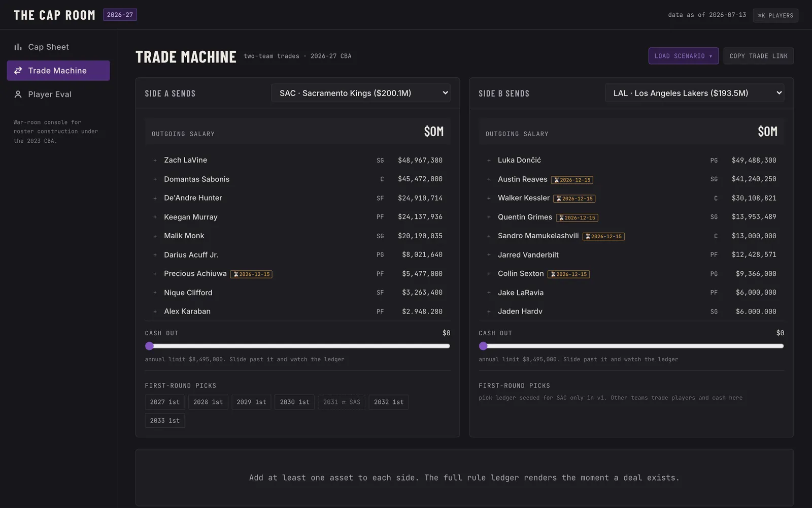Select Trade Machine in the sidebar
The width and height of the screenshot is (812, 508).
pos(58,71)
